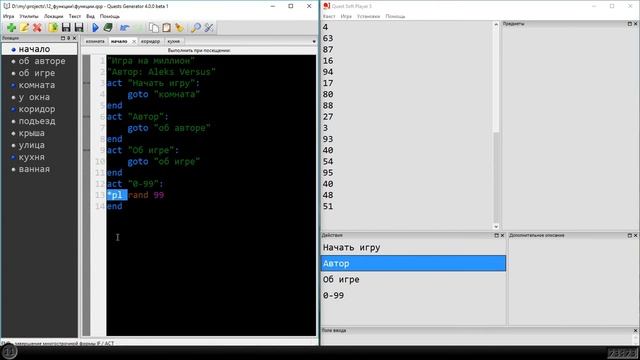Switch to the 'коридор' editor tab
This screenshot has width=640, height=360.
[150, 42]
